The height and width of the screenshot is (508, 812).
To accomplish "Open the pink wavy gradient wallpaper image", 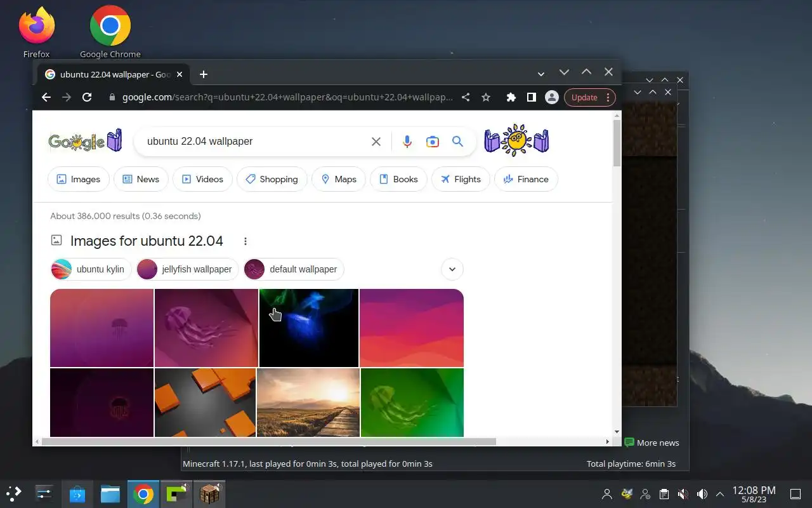I will point(412,328).
